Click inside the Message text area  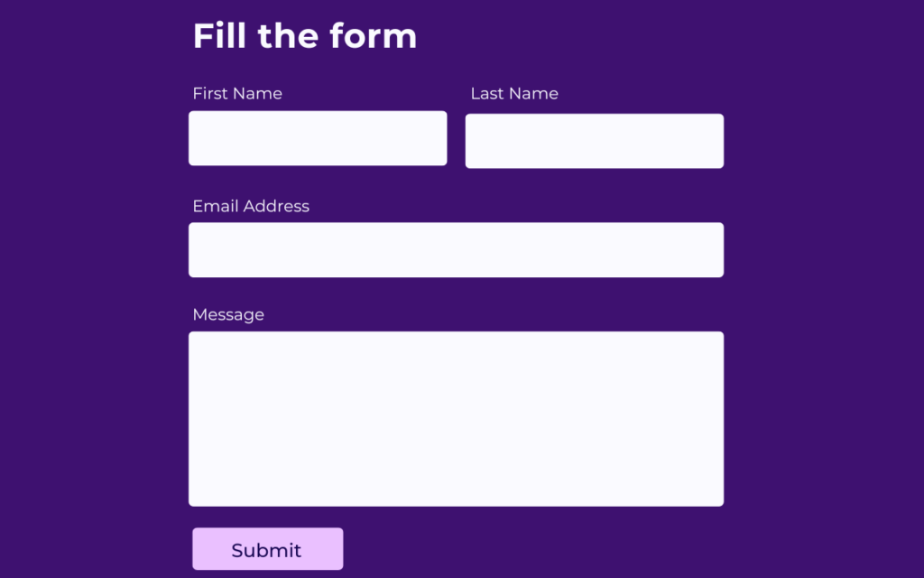(x=456, y=418)
